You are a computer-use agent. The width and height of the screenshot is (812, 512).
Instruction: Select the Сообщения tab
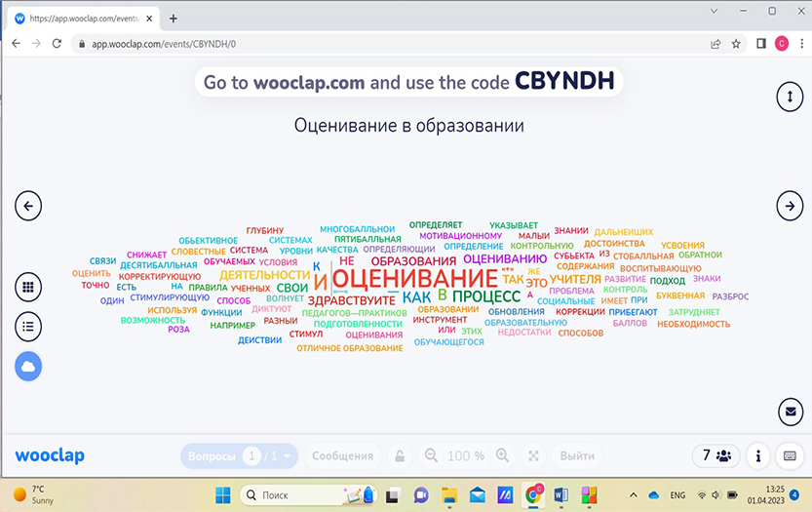pyautogui.click(x=342, y=455)
